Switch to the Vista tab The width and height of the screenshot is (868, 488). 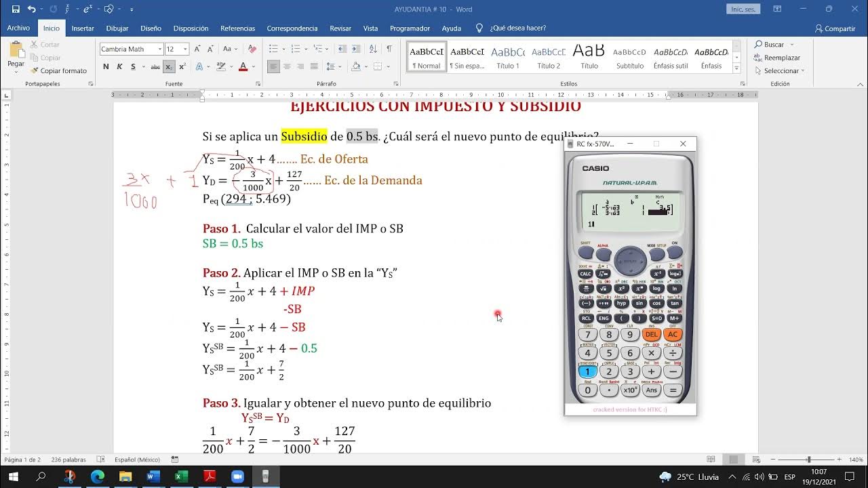pyautogui.click(x=370, y=28)
